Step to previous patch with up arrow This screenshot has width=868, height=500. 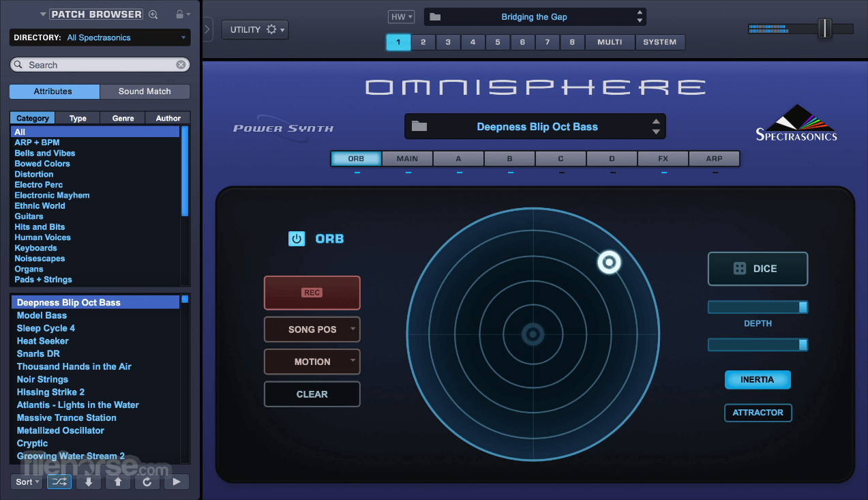(x=118, y=482)
